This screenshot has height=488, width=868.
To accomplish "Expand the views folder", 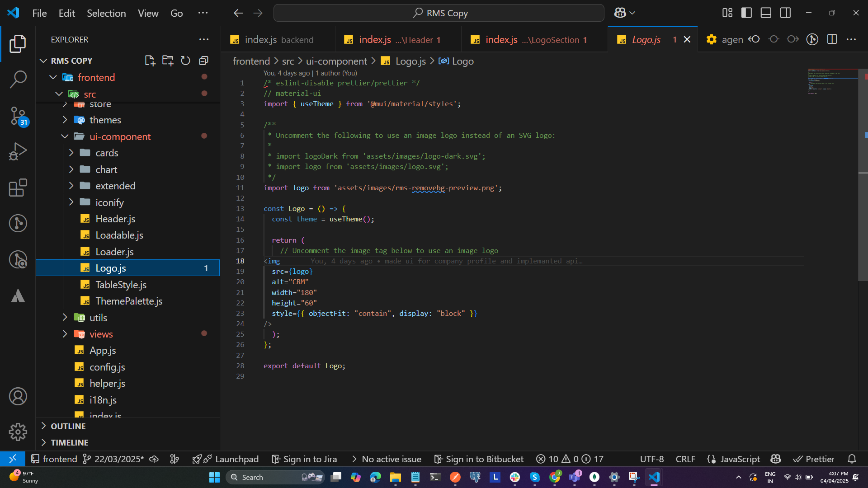I will (x=101, y=334).
